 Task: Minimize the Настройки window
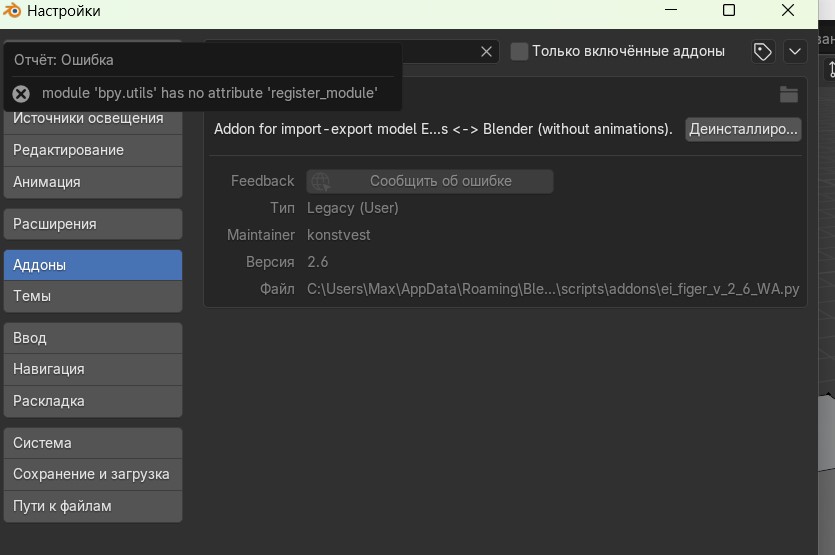tap(671, 11)
